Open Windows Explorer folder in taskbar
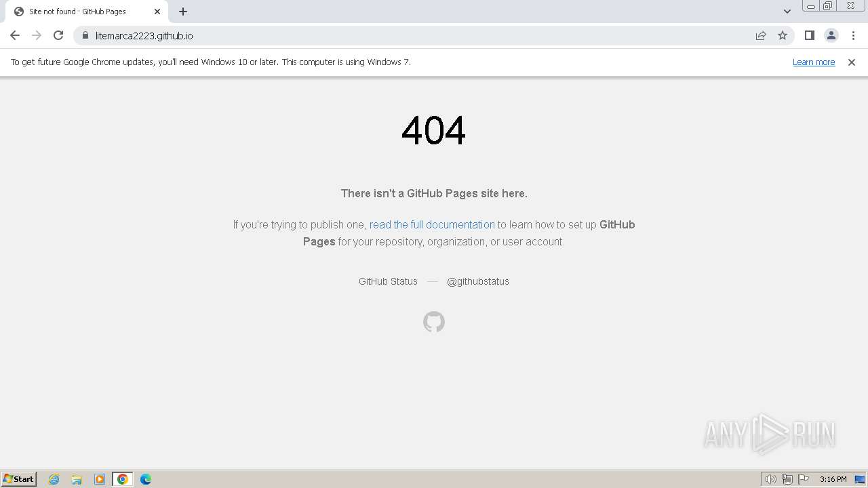 click(x=77, y=479)
